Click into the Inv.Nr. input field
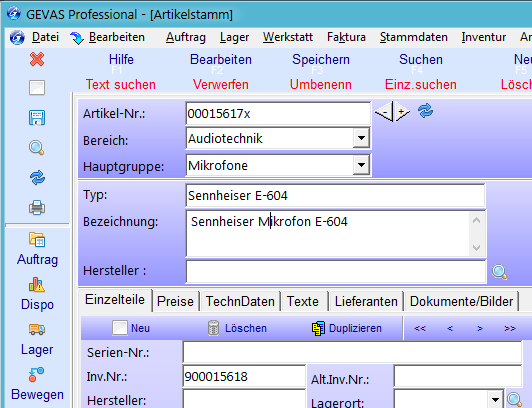 244,376
